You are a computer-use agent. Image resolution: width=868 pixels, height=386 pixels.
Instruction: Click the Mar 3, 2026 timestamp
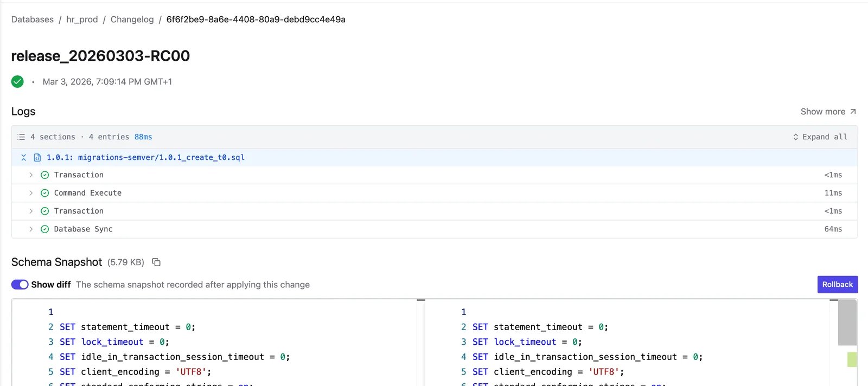107,82
